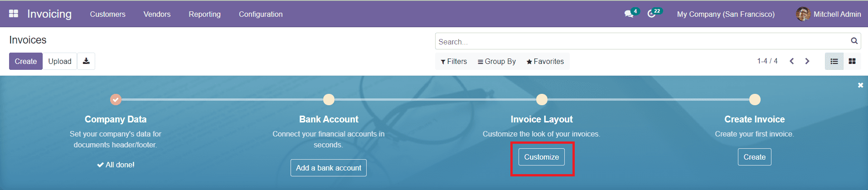Open the Group By dropdown
The image size is (868, 190).
497,61
